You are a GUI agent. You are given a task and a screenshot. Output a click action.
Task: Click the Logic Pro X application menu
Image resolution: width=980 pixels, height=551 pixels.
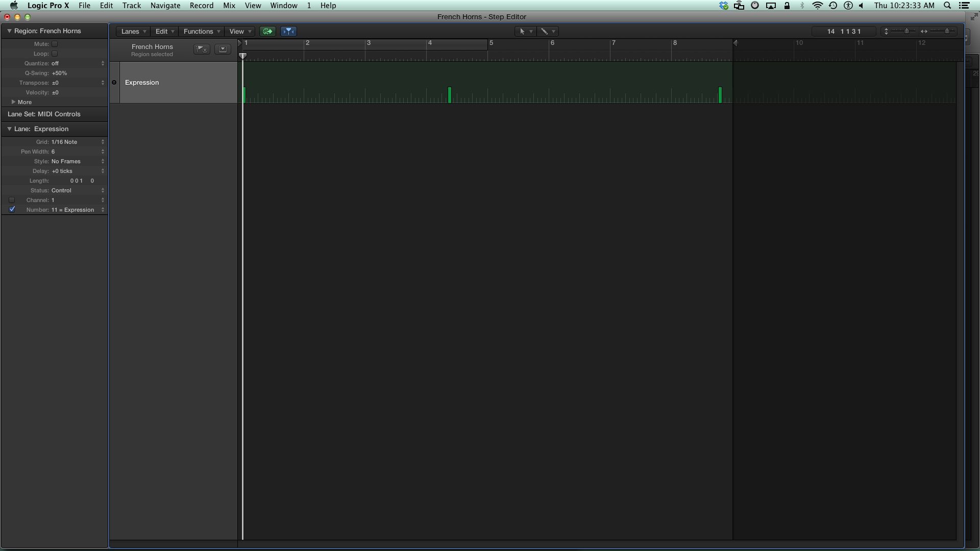click(48, 6)
